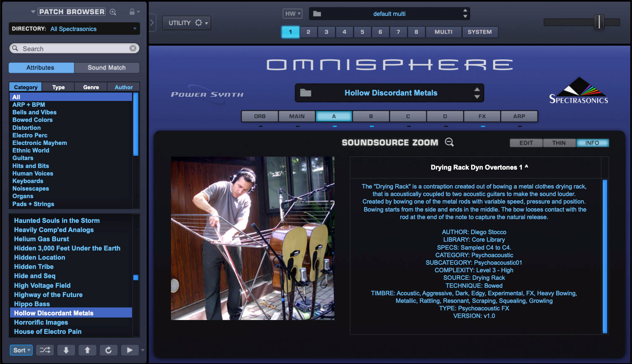Select part 2 button
The image size is (632, 364).
(x=308, y=32)
